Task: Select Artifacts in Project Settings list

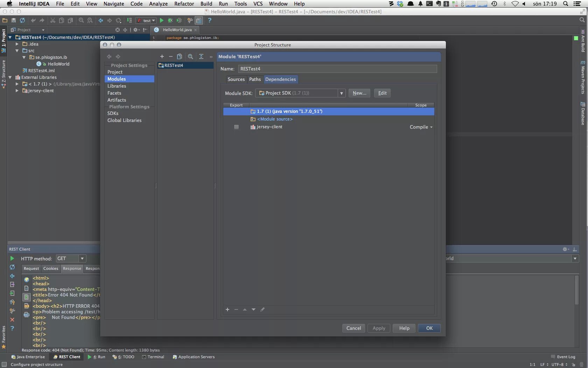Action: click(129, 100)
